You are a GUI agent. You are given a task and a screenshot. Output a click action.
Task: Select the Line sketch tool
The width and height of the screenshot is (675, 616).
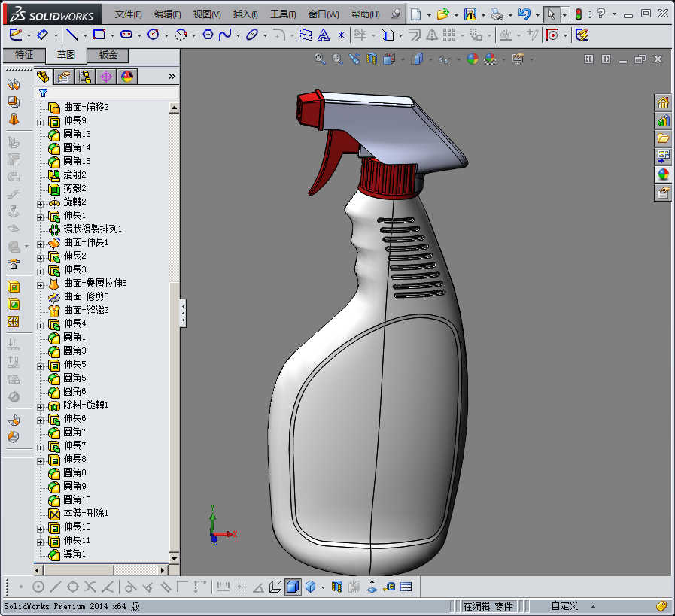point(72,35)
